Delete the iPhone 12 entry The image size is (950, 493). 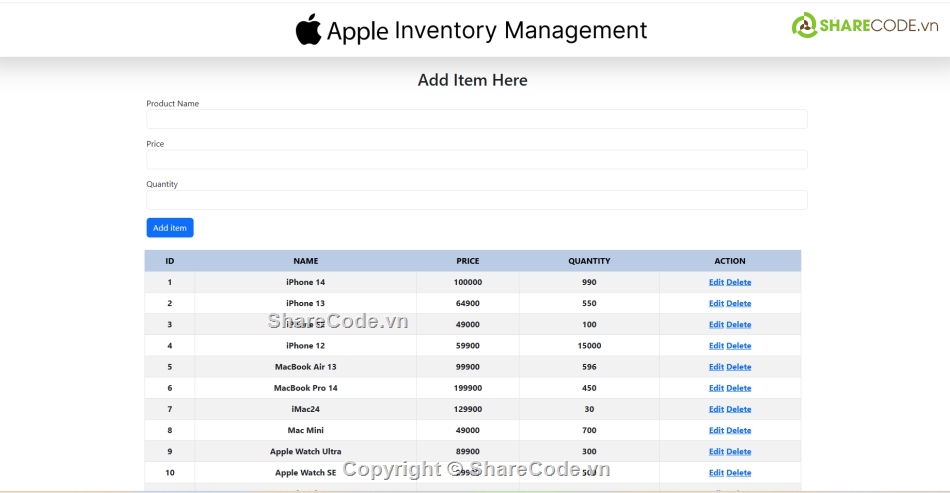pyautogui.click(x=739, y=346)
